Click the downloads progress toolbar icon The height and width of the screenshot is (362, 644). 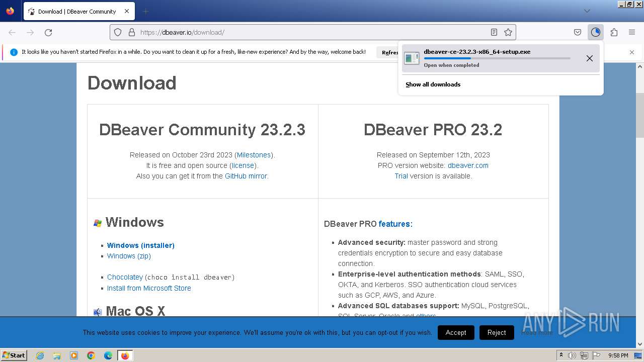tap(596, 32)
